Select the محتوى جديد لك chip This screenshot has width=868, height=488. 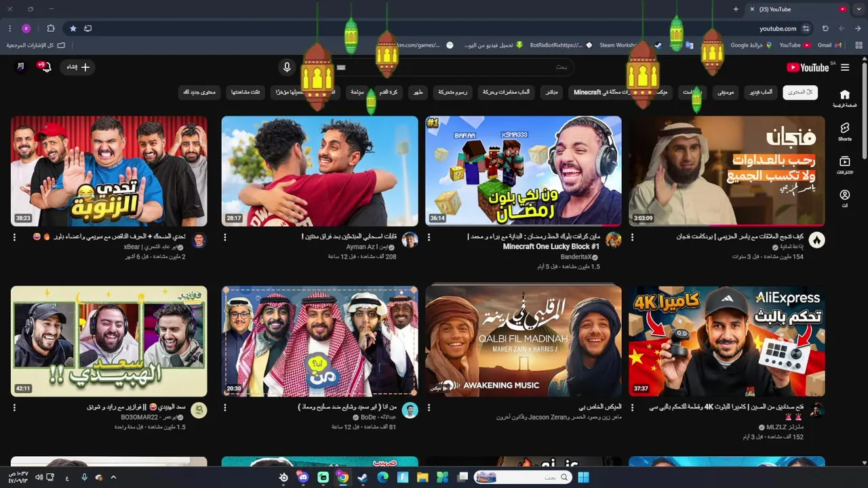click(199, 92)
